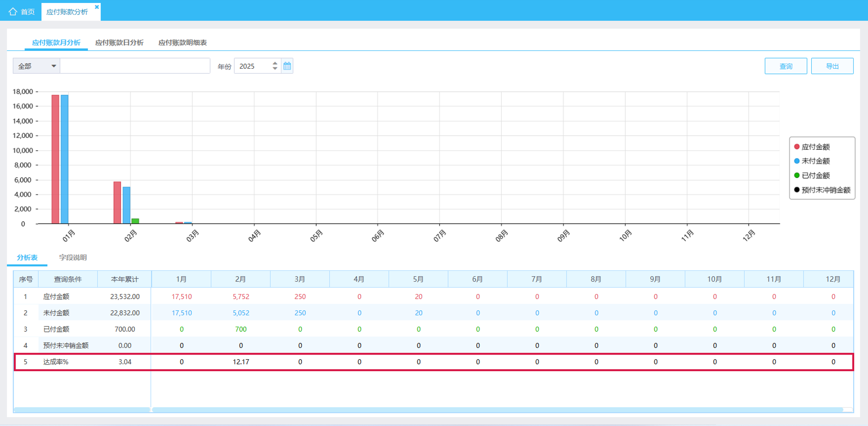Open the calendar picker icon next to year

coord(287,66)
